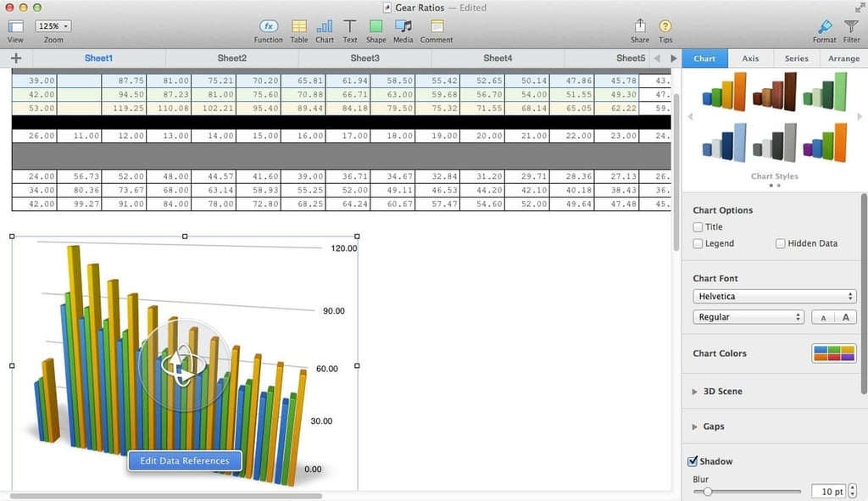Open the Share toolbar icon
Screen dimensions: 868x501
(x=640, y=25)
